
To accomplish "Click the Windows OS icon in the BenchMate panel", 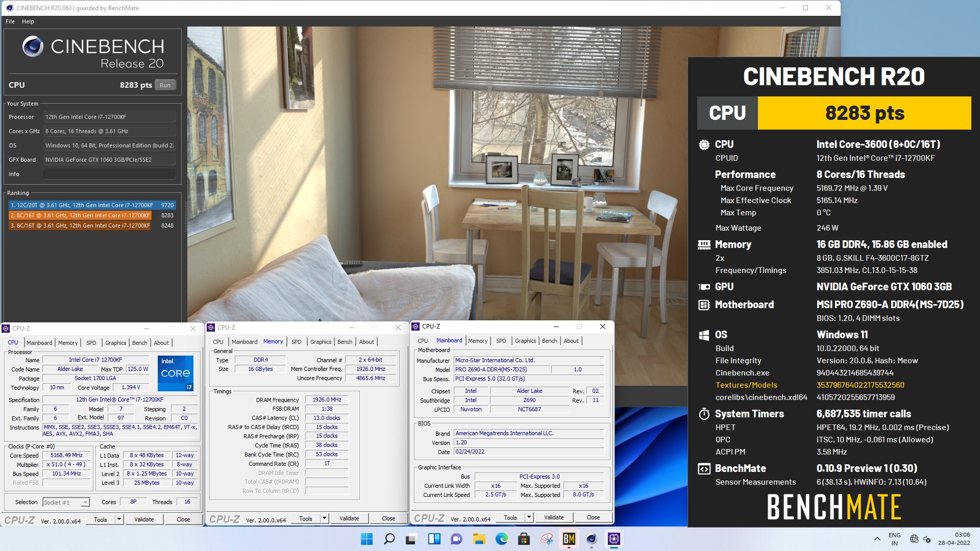I will click(704, 335).
